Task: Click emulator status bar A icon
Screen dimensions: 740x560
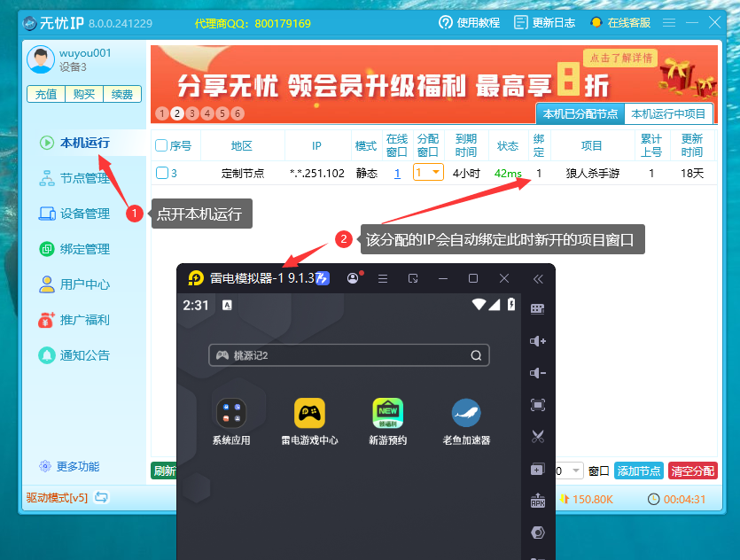Action: pos(227,305)
